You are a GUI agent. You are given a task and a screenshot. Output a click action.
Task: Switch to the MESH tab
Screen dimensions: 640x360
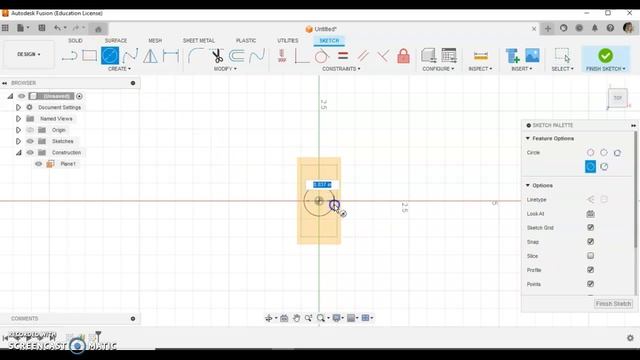coord(155,40)
